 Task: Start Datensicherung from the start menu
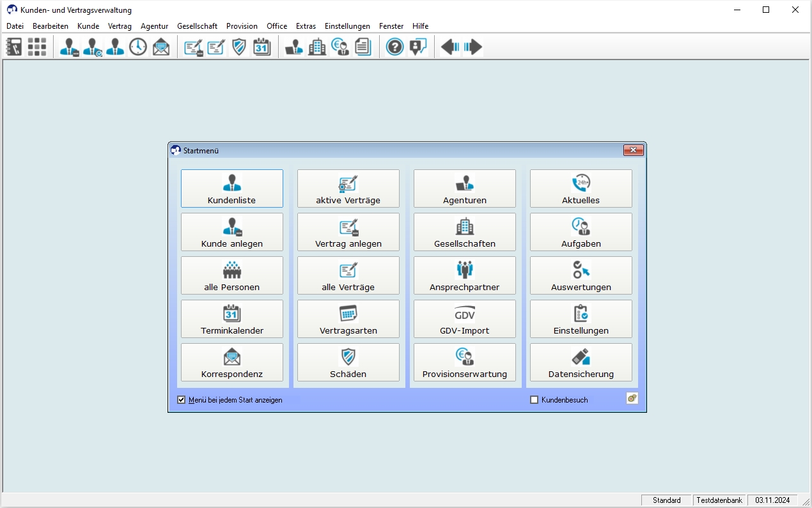pyautogui.click(x=581, y=362)
